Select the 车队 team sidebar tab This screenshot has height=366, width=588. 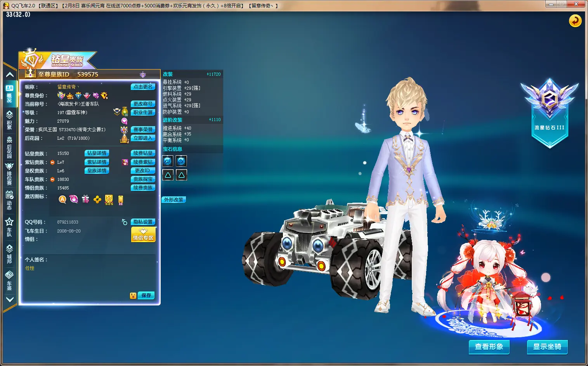point(10,227)
